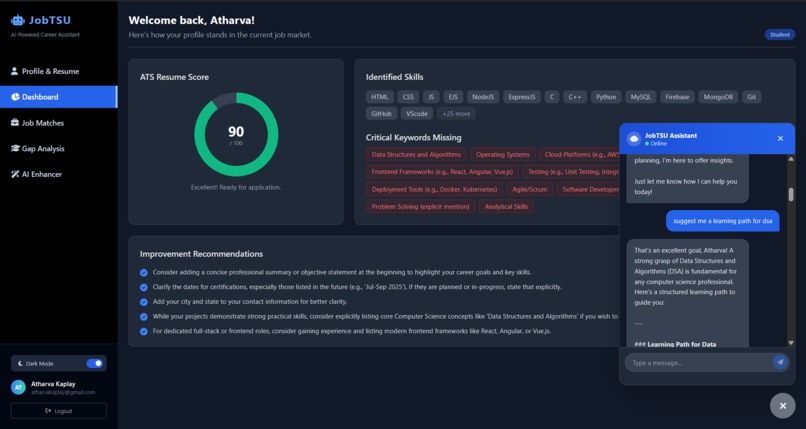Expand the +25 more skills tag
Screen dimensions: 806x429
[456, 114]
